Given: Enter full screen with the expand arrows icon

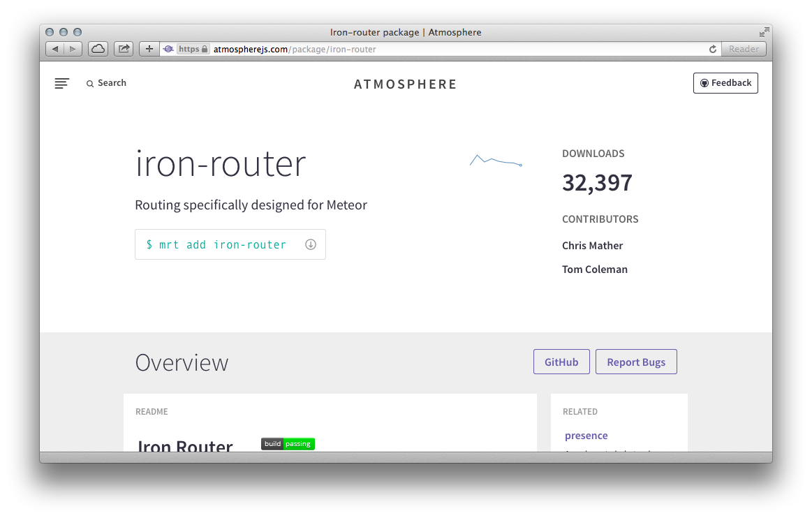Looking at the screenshot, I should pyautogui.click(x=764, y=32).
